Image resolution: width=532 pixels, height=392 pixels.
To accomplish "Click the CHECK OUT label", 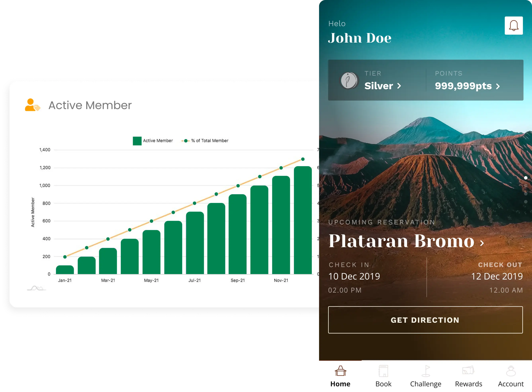I will [500, 265].
